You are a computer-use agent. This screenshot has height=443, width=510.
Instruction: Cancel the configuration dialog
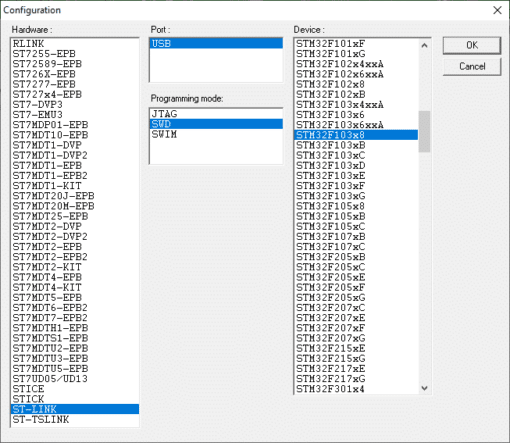click(x=472, y=66)
